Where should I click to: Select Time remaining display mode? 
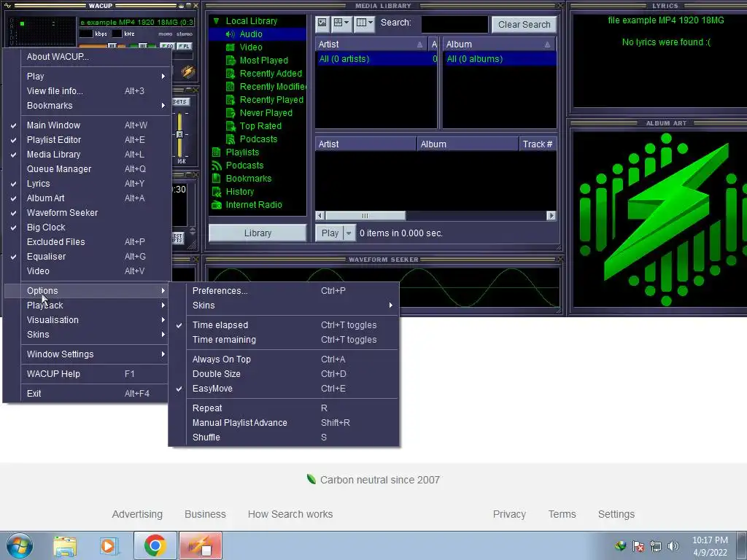pos(284,340)
